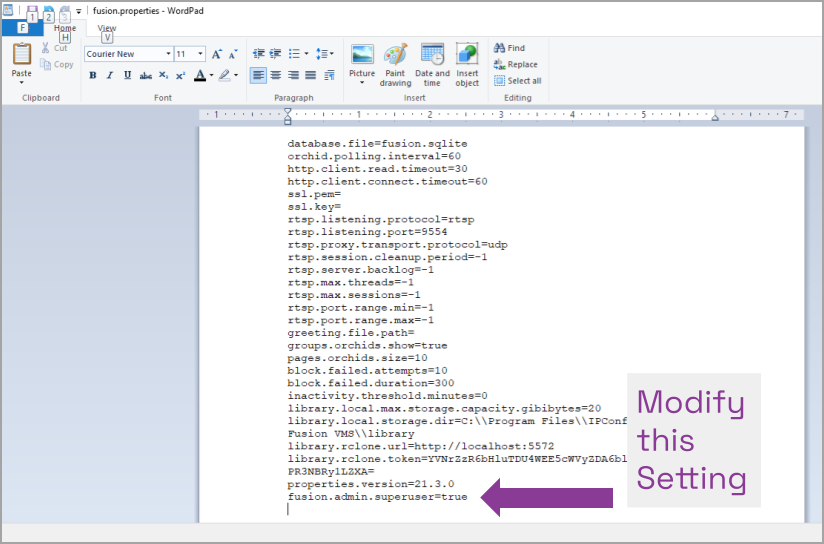This screenshot has width=824, height=544.
Task: Place cursor on fusion.admin.superuser=true line
Action: coord(377,497)
